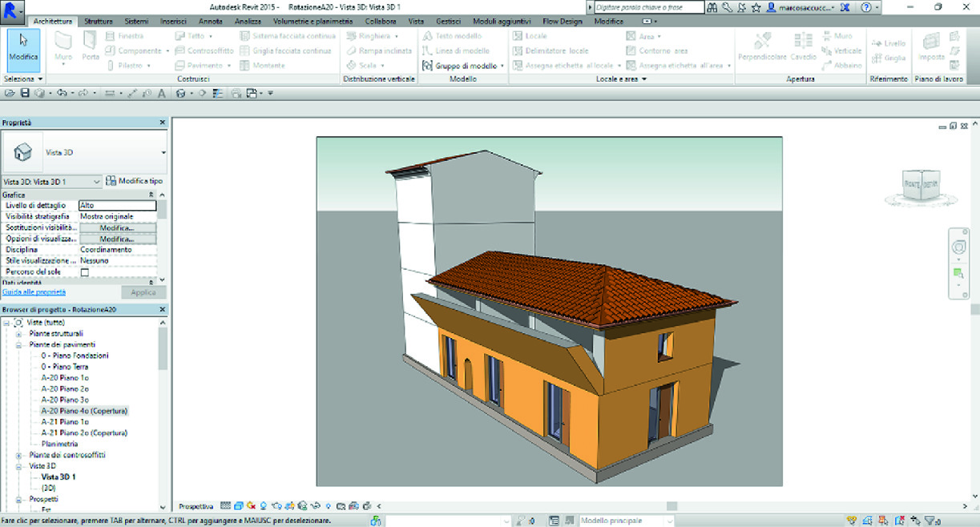
Task: Click the Livello di dettaglio value field
Action: click(118, 205)
